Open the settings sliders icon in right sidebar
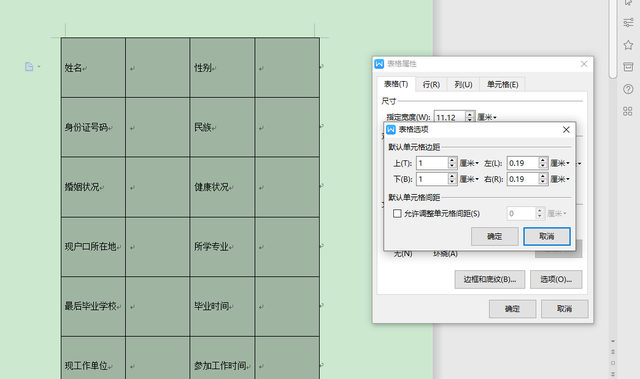This screenshot has width=640, height=379. [x=628, y=22]
